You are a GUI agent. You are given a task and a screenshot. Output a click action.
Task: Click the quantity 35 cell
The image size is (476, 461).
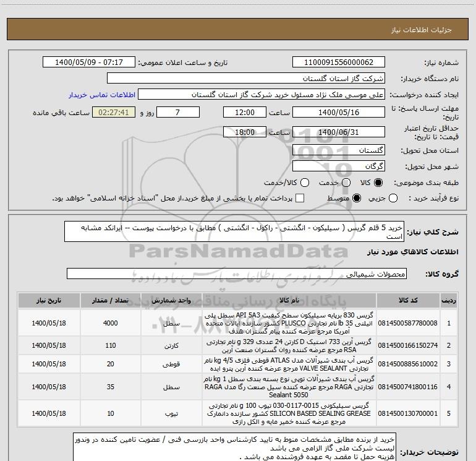tap(111, 387)
